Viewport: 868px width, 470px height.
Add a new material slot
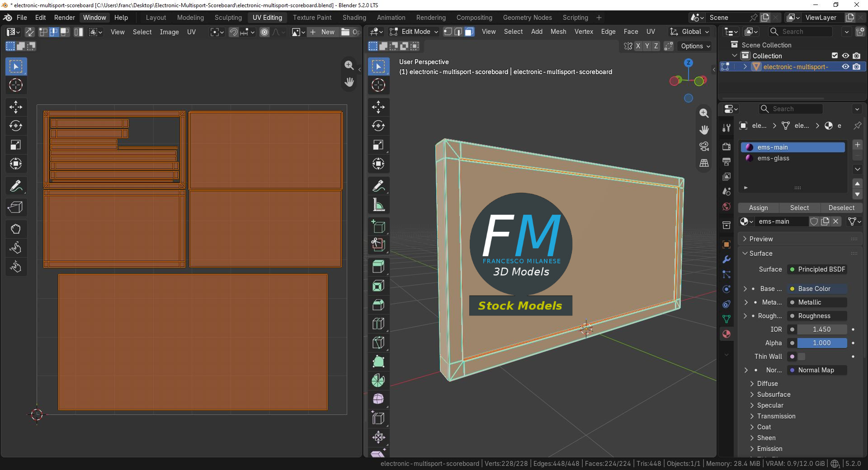[857, 145]
